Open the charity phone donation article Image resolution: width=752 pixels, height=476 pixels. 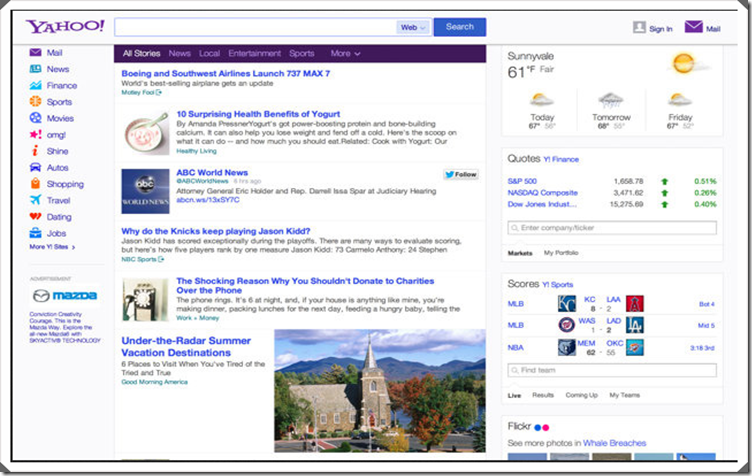pos(305,285)
